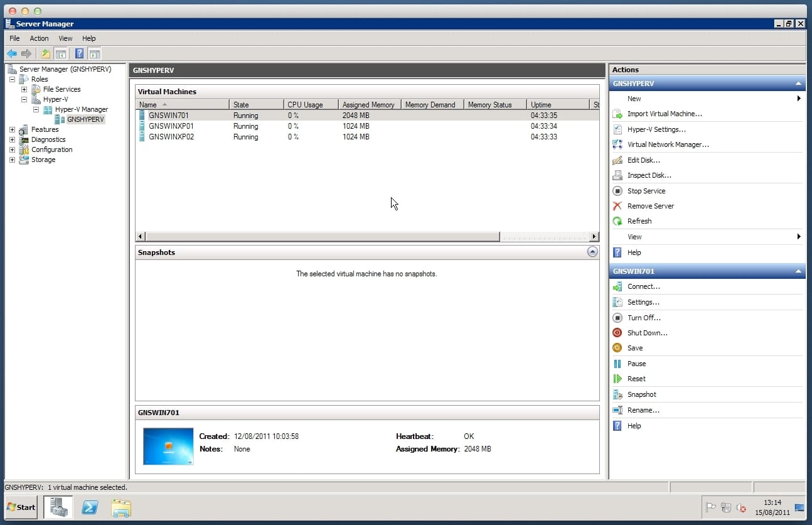Open Server Manager from taskbar icon
The height and width of the screenshot is (525, 812).
coord(58,507)
